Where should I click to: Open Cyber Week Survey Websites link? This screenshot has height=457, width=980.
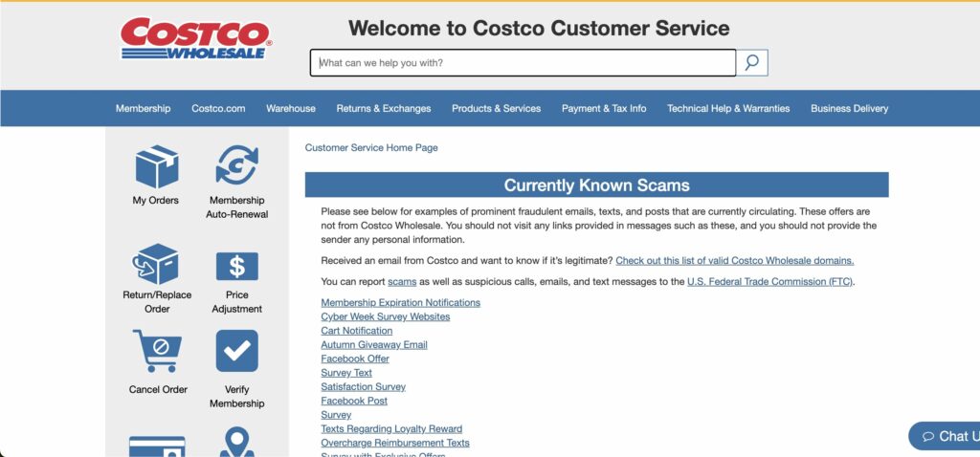[x=386, y=316]
